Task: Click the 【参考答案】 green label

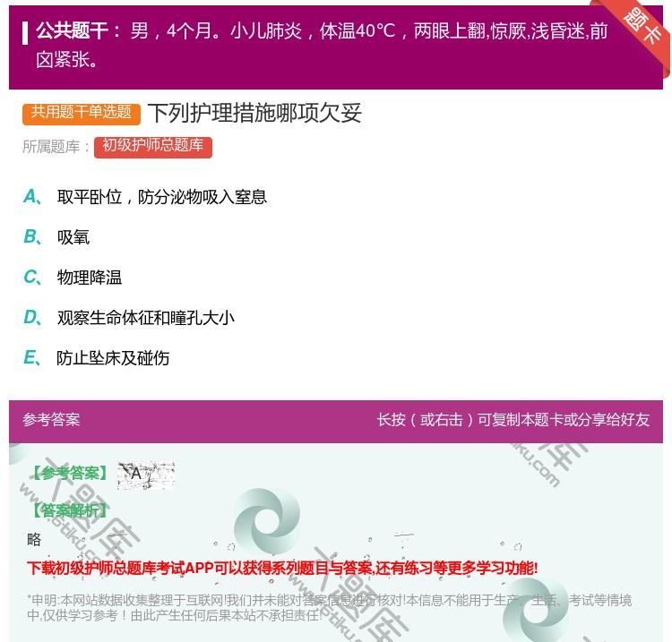Action: tap(69, 474)
